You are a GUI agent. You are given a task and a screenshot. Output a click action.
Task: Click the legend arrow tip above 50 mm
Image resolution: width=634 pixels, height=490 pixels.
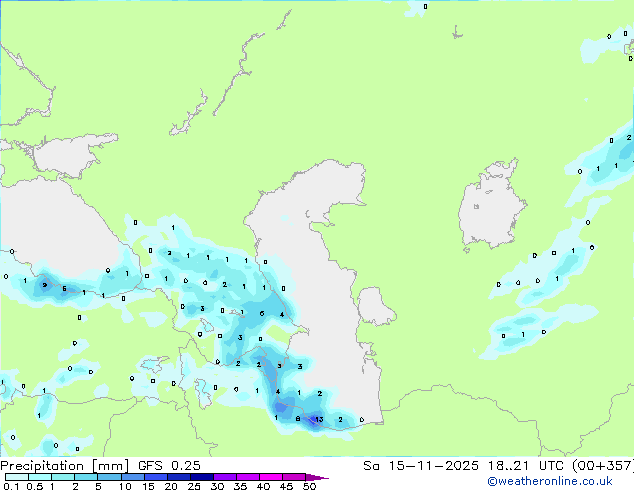(317, 477)
